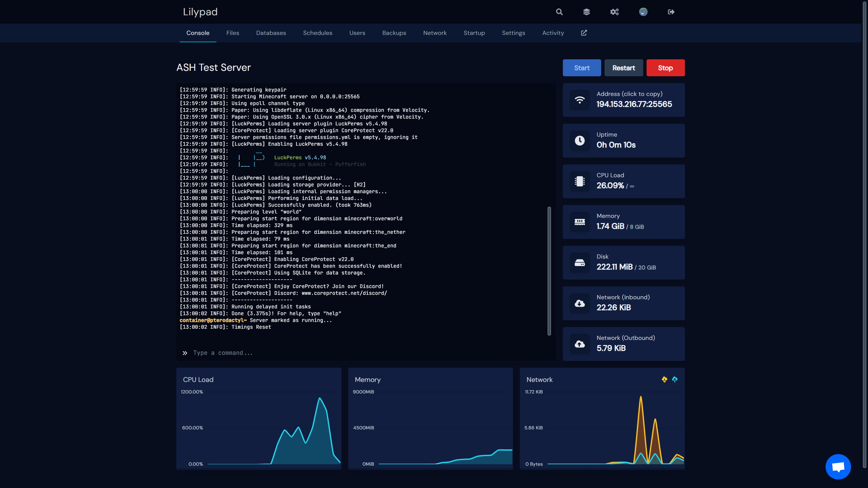Click the command prompt chevrons icon

[x=185, y=353]
